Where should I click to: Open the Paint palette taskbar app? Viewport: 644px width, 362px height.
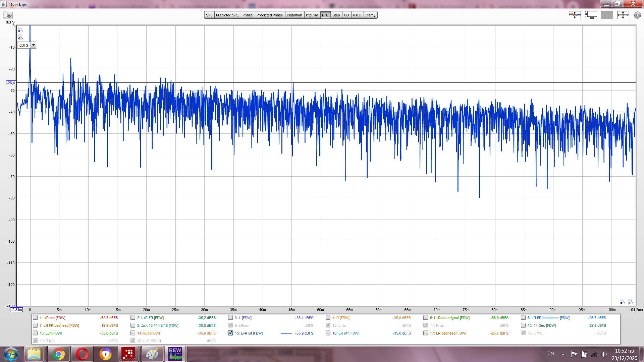[x=152, y=354]
